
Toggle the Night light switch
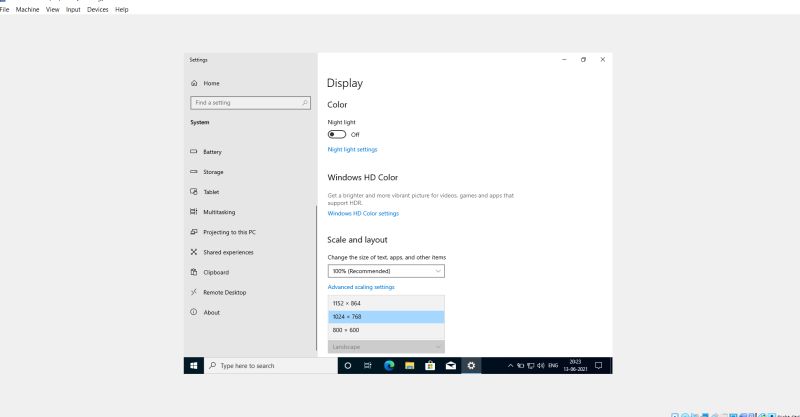[337, 134]
